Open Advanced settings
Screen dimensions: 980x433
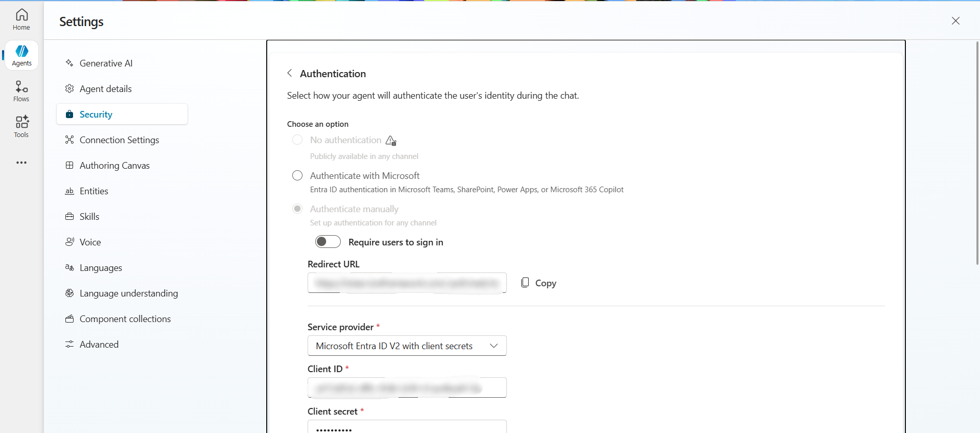[x=122, y=344]
